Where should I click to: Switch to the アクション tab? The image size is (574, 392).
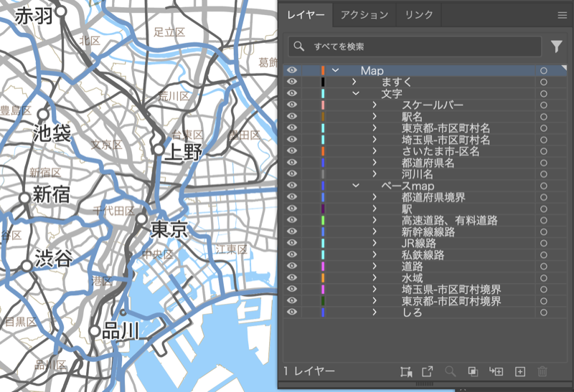(364, 14)
